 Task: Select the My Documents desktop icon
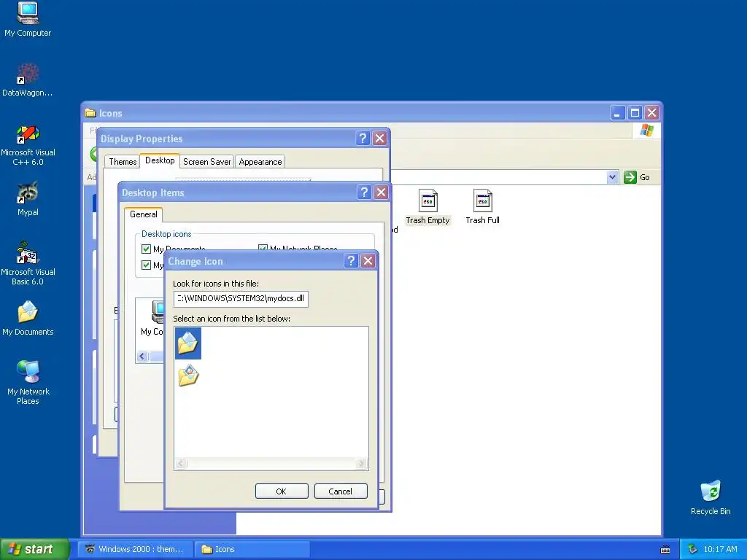[x=28, y=318]
